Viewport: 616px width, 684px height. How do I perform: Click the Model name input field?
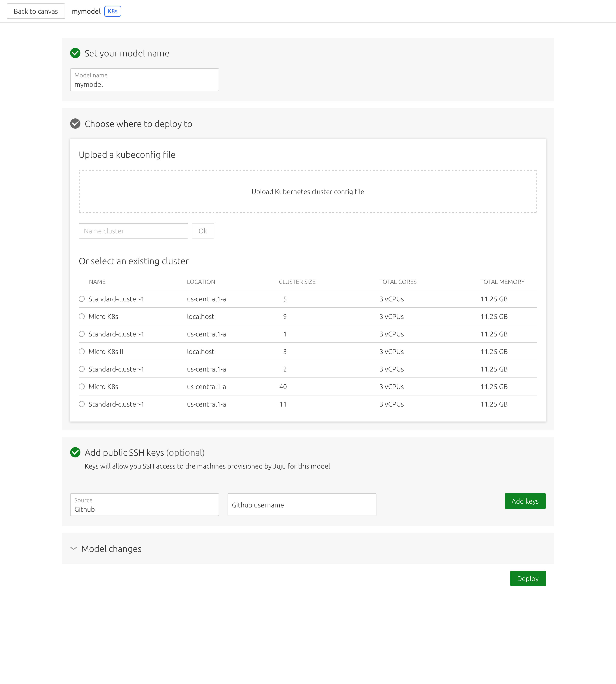(x=145, y=80)
